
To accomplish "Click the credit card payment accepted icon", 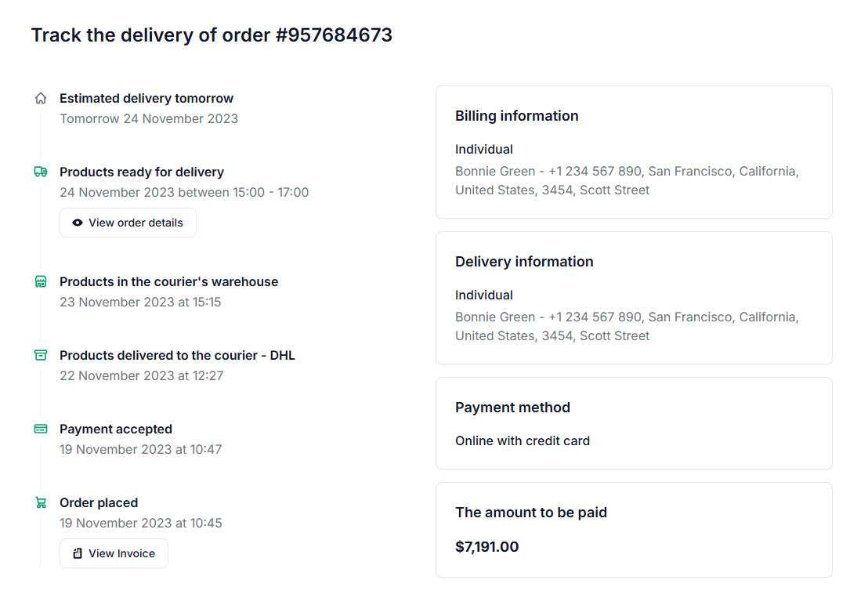I will point(41,429).
